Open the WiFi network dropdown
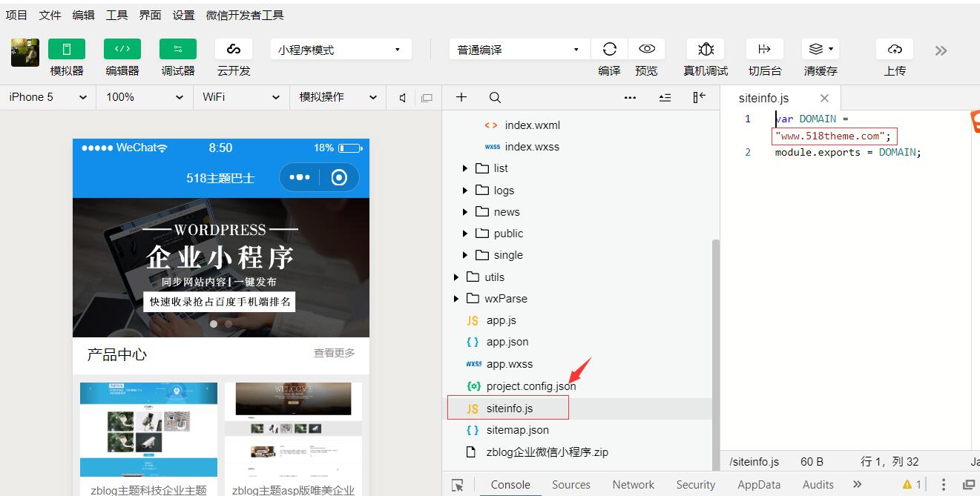 coord(241,97)
